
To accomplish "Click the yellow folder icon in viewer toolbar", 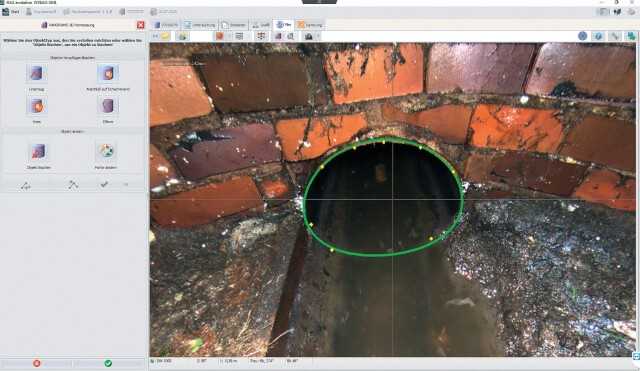I will click(165, 36).
